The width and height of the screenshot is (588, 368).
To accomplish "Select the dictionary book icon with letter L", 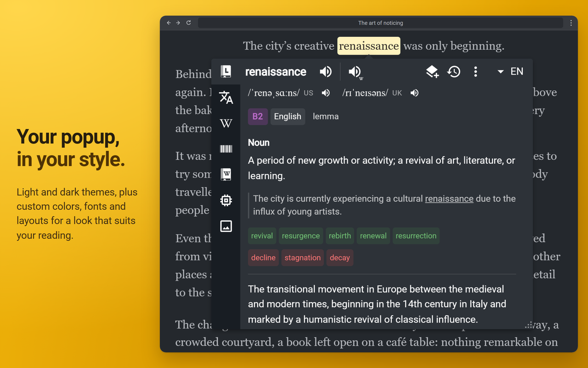I will (x=226, y=72).
